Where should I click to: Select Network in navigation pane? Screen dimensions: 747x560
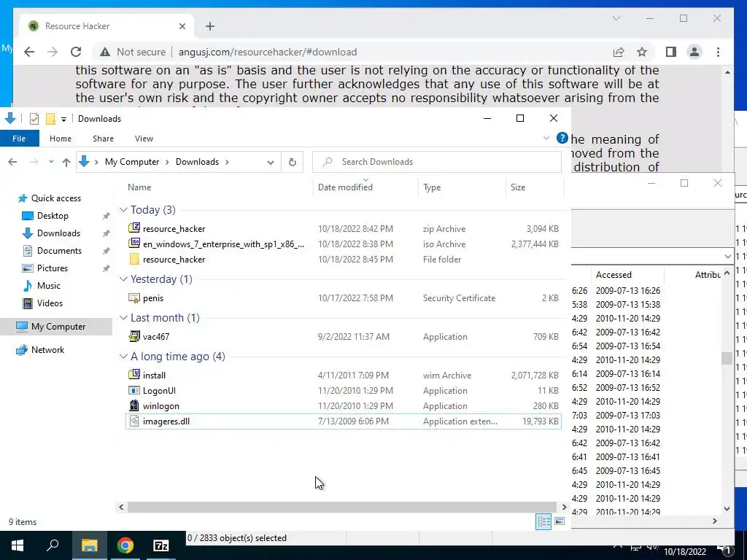pyautogui.click(x=41, y=350)
